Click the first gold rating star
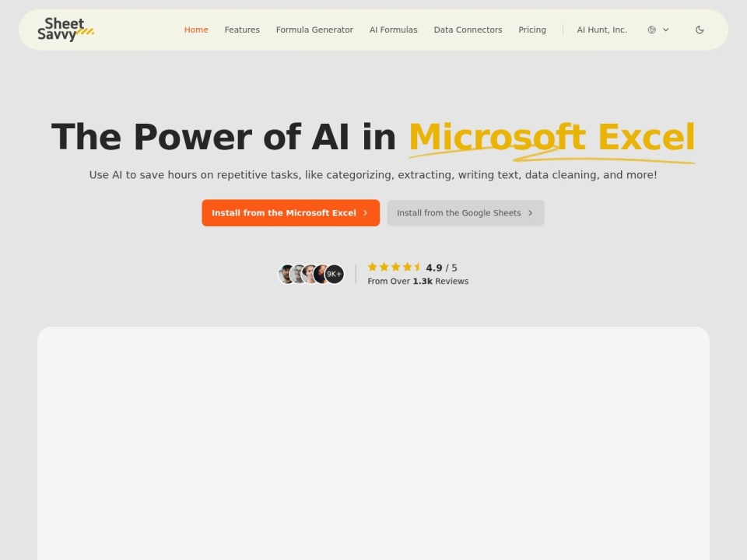This screenshot has height=560, width=747. [373, 267]
